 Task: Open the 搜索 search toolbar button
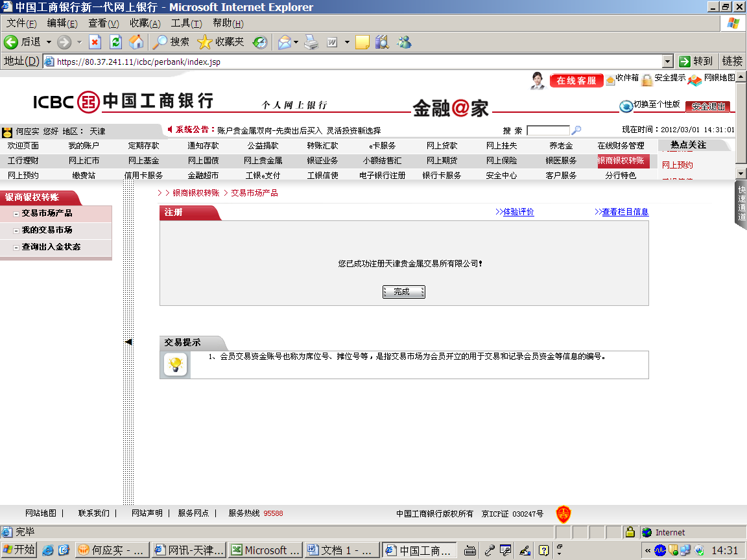pyautogui.click(x=171, y=42)
